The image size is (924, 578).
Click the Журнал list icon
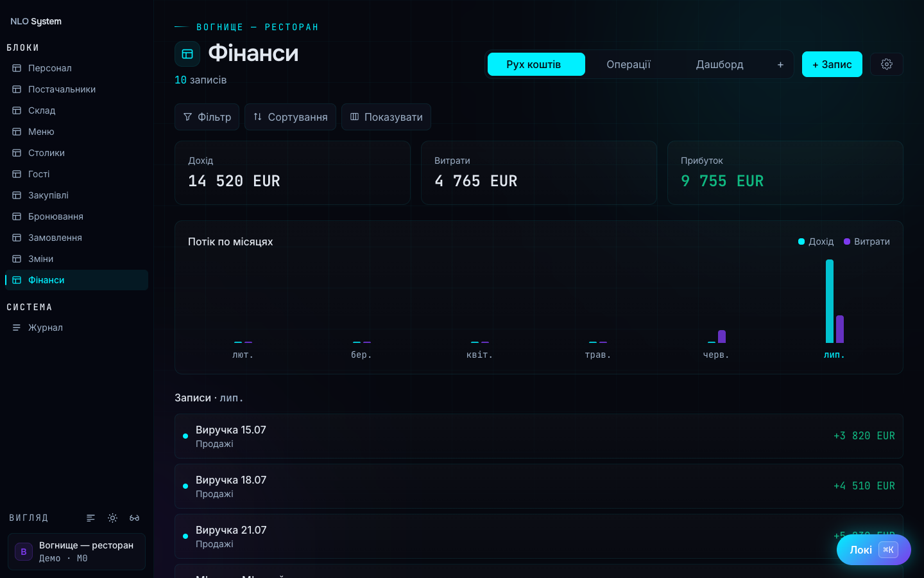(x=17, y=328)
